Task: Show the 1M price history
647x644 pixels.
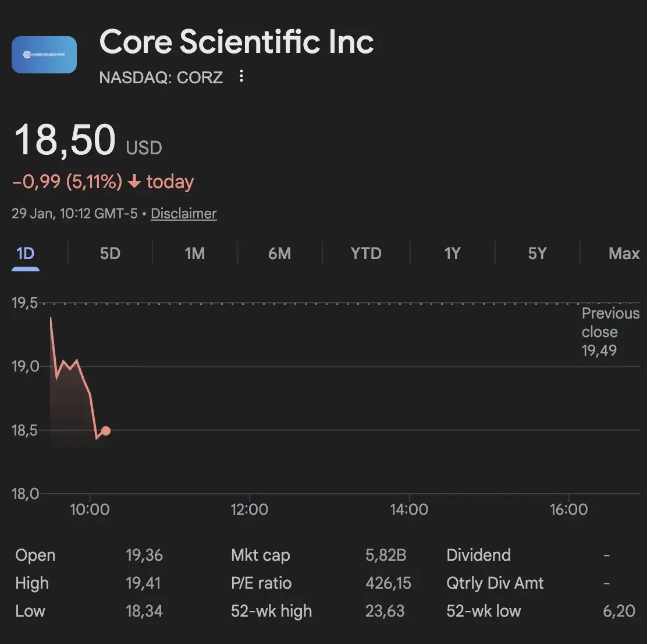Action: click(x=195, y=254)
